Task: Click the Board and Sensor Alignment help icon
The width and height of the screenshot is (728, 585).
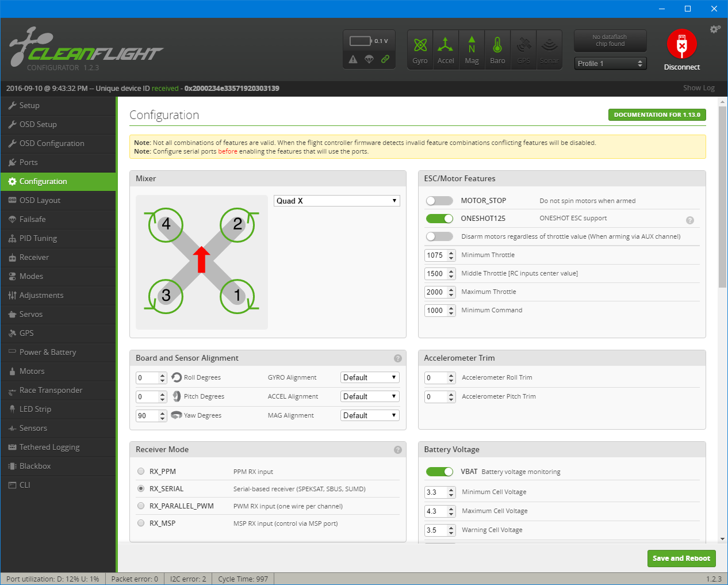Action: point(397,358)
